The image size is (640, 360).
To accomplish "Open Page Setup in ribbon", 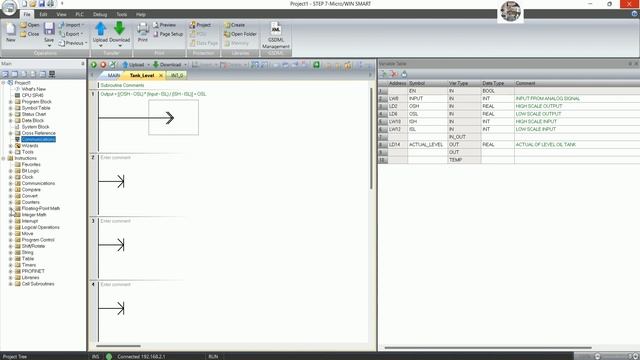I will coord(168,34).
